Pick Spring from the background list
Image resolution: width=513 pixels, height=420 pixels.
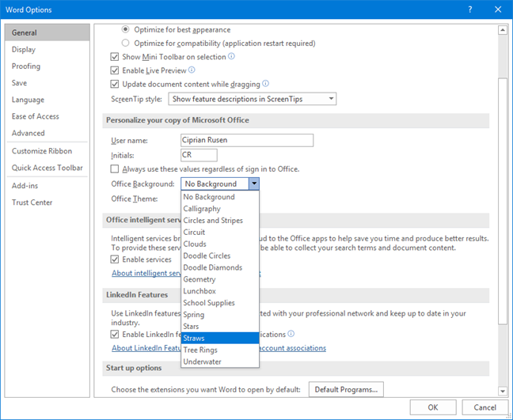[x=220, y=315]
